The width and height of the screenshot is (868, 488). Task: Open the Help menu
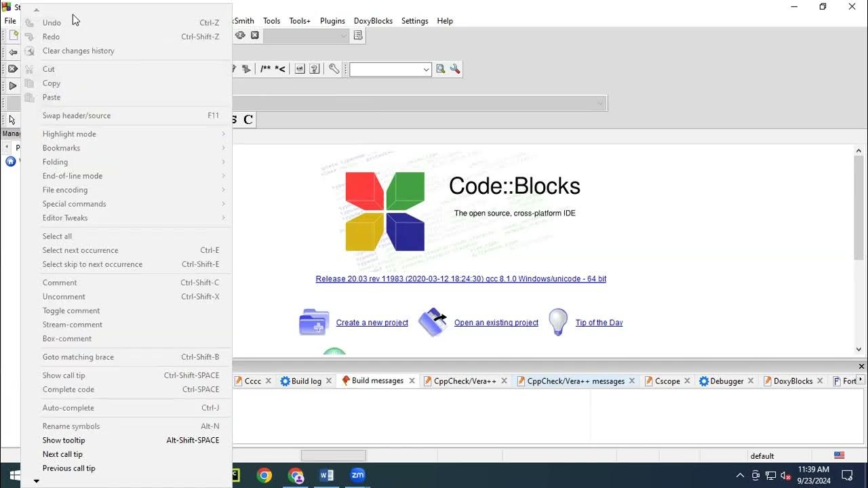445,21
